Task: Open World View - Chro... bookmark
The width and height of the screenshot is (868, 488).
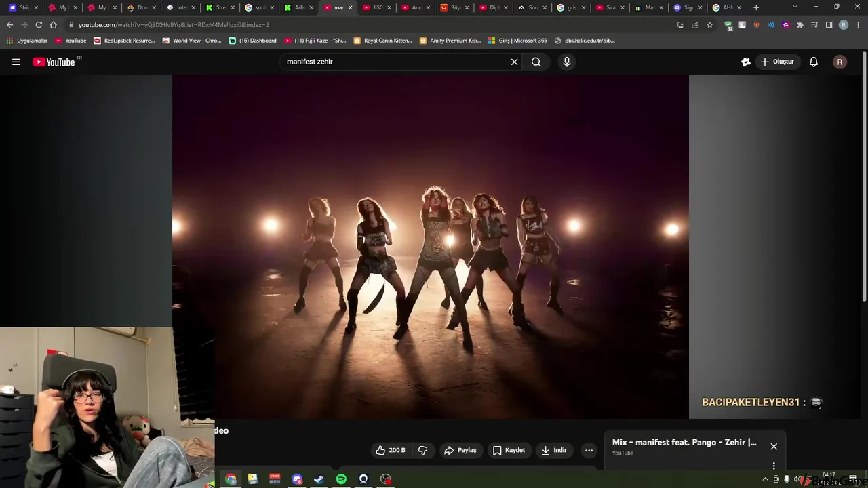Action: click(192, 41)
